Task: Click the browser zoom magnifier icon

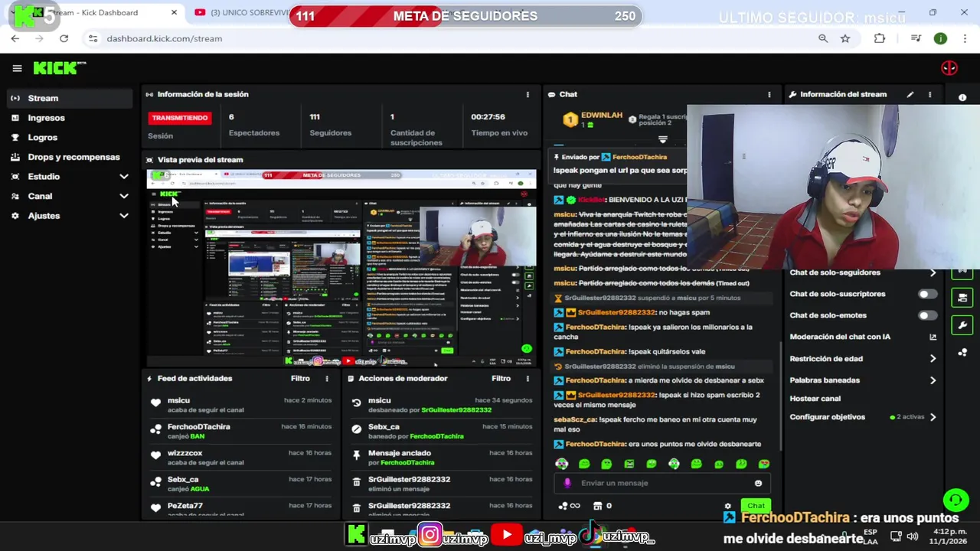Action: click(823, 38)
